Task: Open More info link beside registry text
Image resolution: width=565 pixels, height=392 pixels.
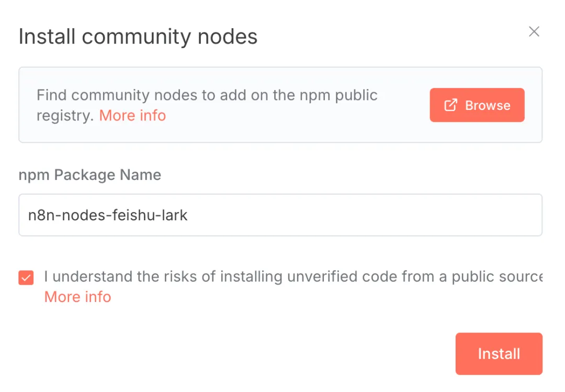Action: coord(132,115)
